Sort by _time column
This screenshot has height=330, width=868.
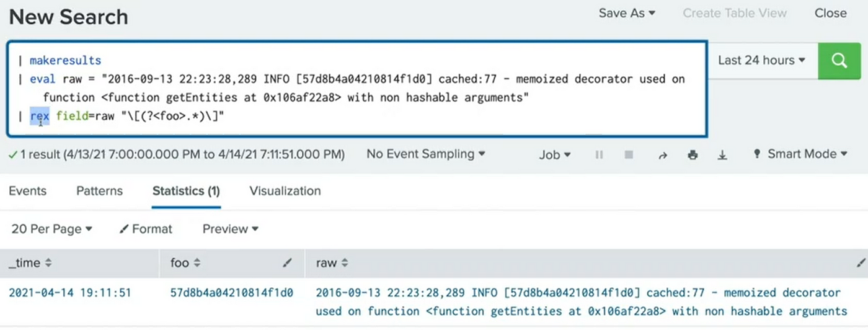coord(30,263)
